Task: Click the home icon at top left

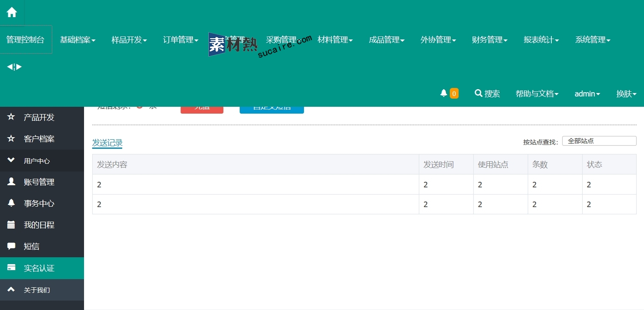Action: [12, 12]
